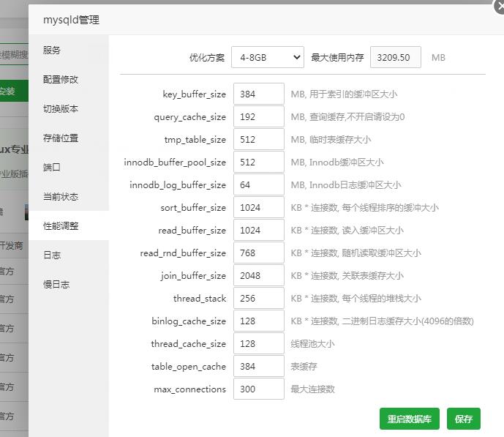Click the max_connections label

coord(189,389)
